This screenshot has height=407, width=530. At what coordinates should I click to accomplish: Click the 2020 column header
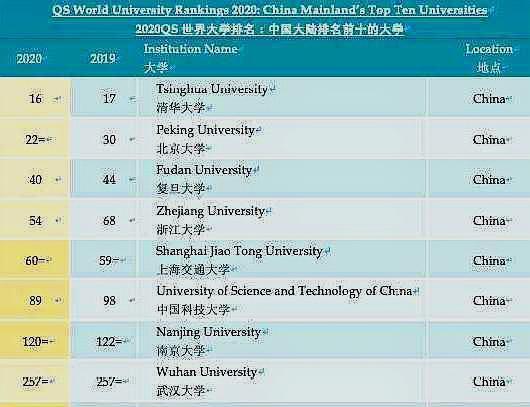(29, 59)
